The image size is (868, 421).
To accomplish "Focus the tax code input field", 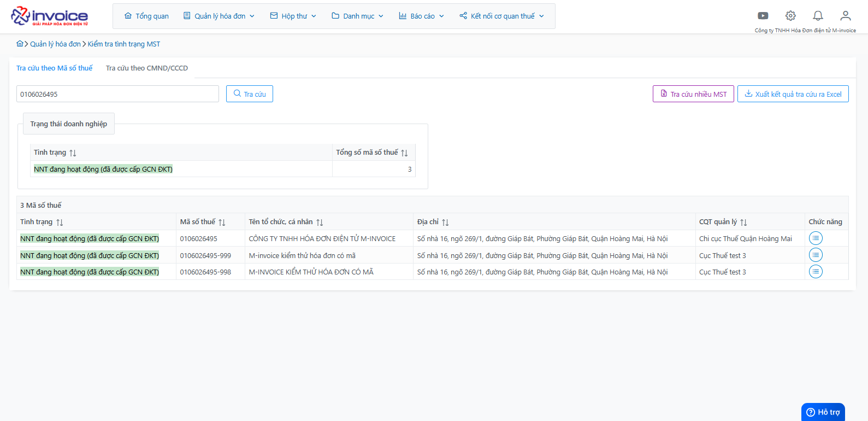I will tap(117, 94).
